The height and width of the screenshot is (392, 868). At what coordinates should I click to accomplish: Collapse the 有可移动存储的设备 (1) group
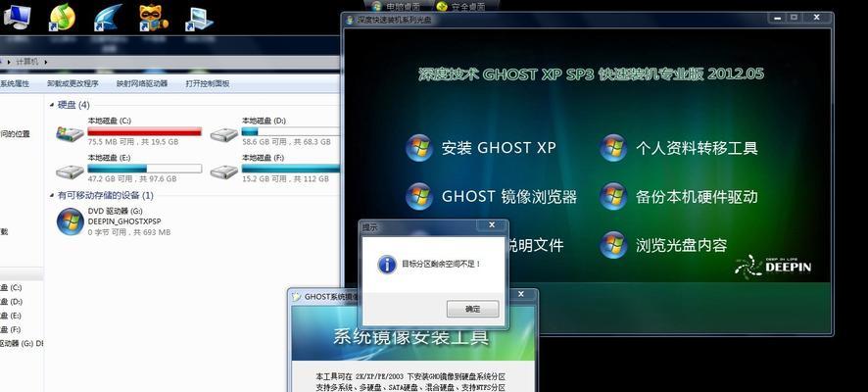pyautogui.click(x=52, y=195)
